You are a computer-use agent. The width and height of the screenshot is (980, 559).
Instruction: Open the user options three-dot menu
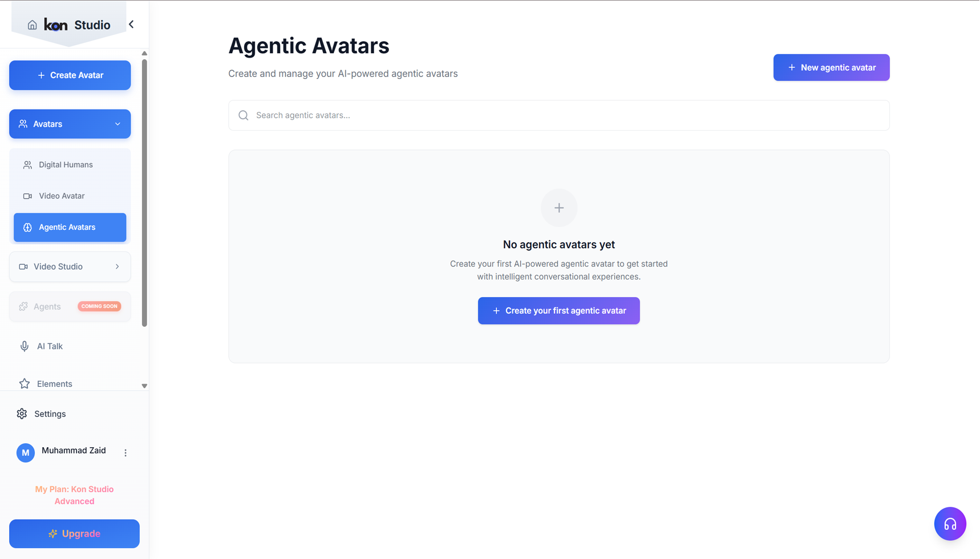coord(125,453)
